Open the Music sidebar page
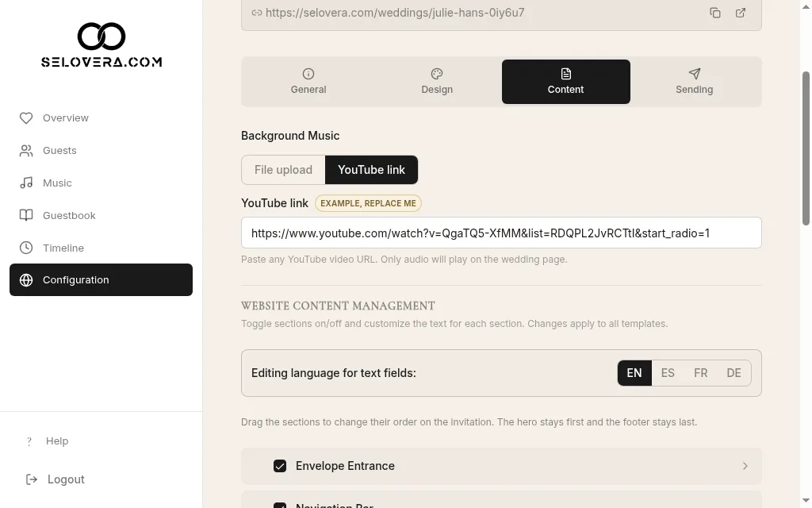The height and width of the screenshot is (508, 812). [101, 183]
